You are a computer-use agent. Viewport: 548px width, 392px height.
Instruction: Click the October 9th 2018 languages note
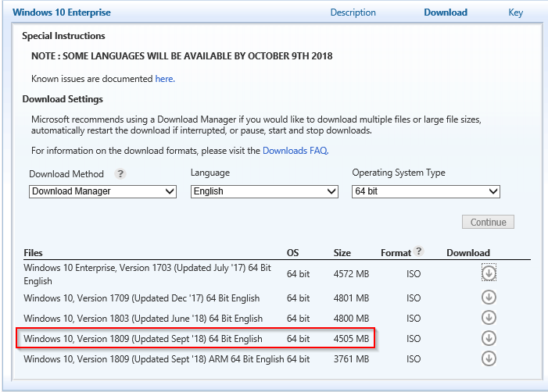pos(181,56)
